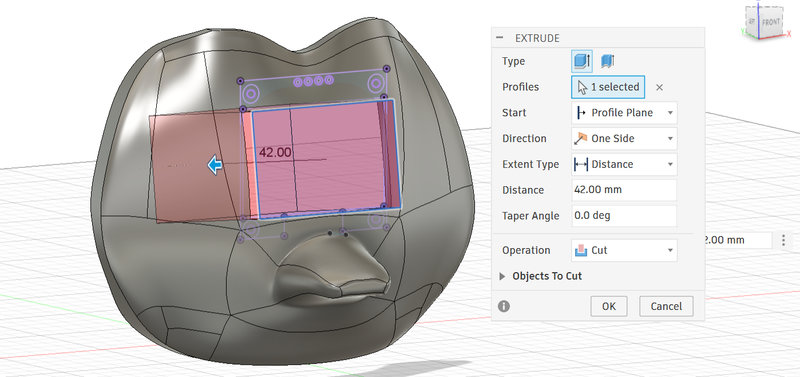Viewport: 800px width, 377px height.
Task: Collapse the EXTRUDE dialog header
Action: (x=500, y=38)
